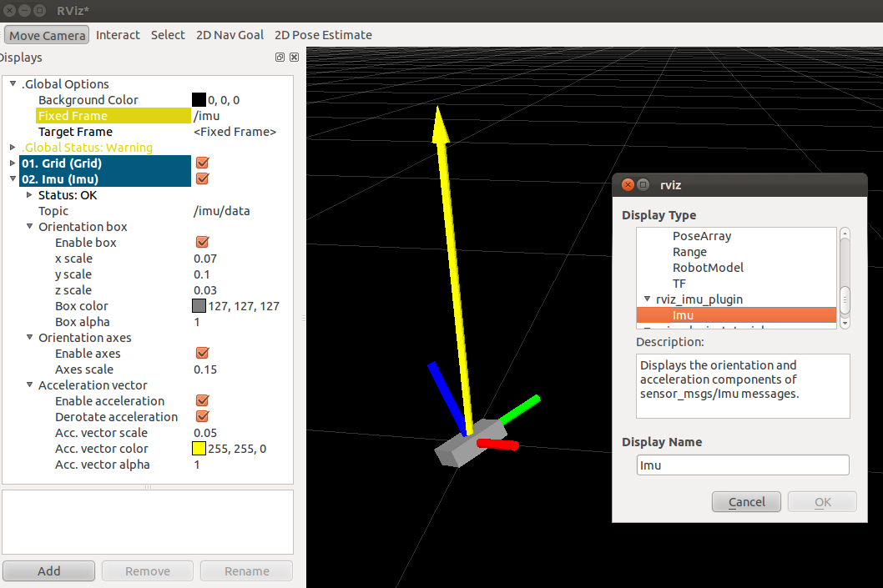Collapse the rviz_imu_plugin tree group
883x588 pixels.
pos(647,299)
